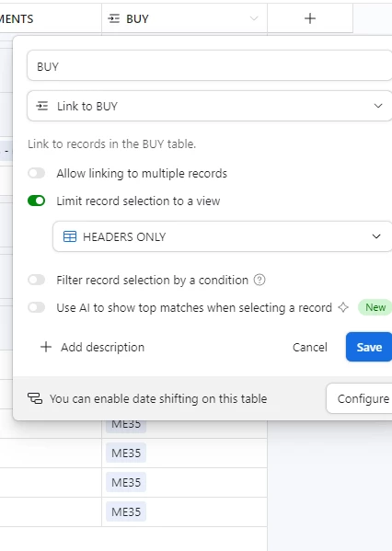
Task: Click the grid view icon beside HEADERS ONLY
Action: (70, 236)
